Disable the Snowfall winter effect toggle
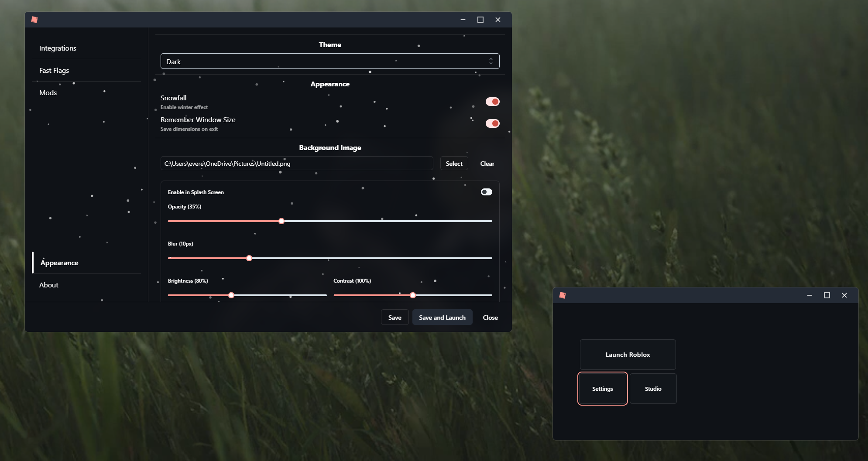Viewport: 868px width, 461px height. point(493,102)
